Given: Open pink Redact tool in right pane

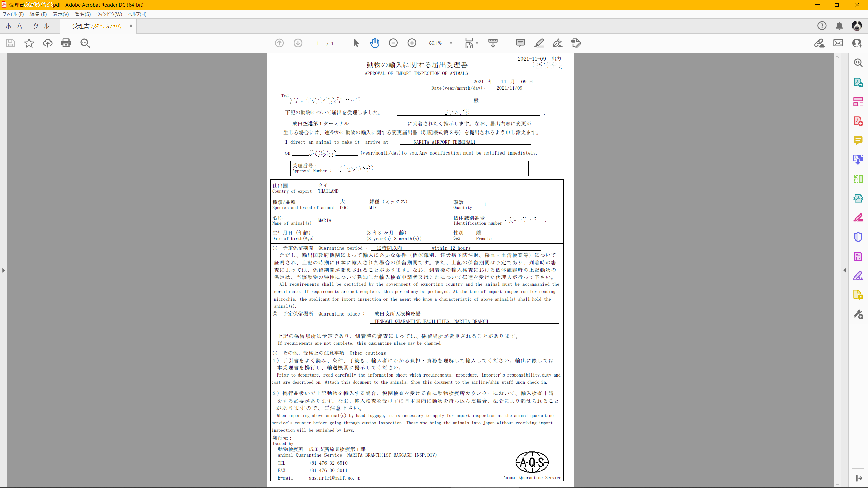Looking at the screenshot, I should coord(858,218).
